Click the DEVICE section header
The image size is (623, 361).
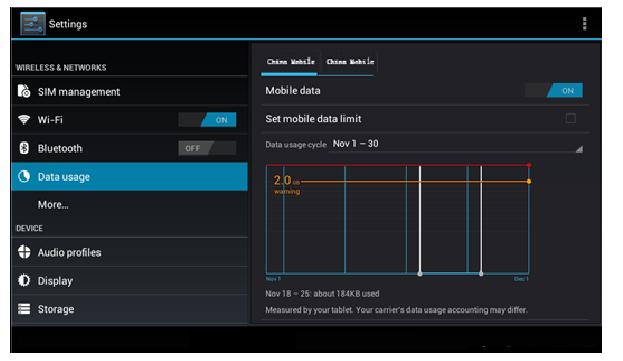click(29, 228)
